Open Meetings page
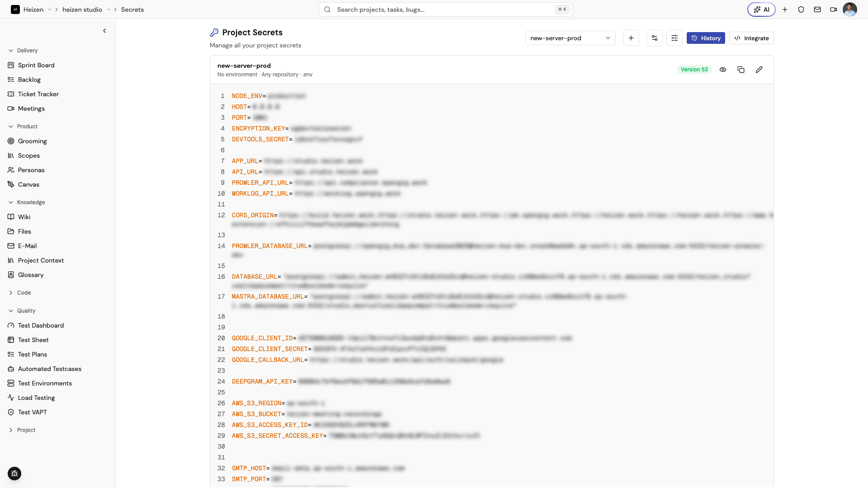The image size is (868, 488). [31, 108]
